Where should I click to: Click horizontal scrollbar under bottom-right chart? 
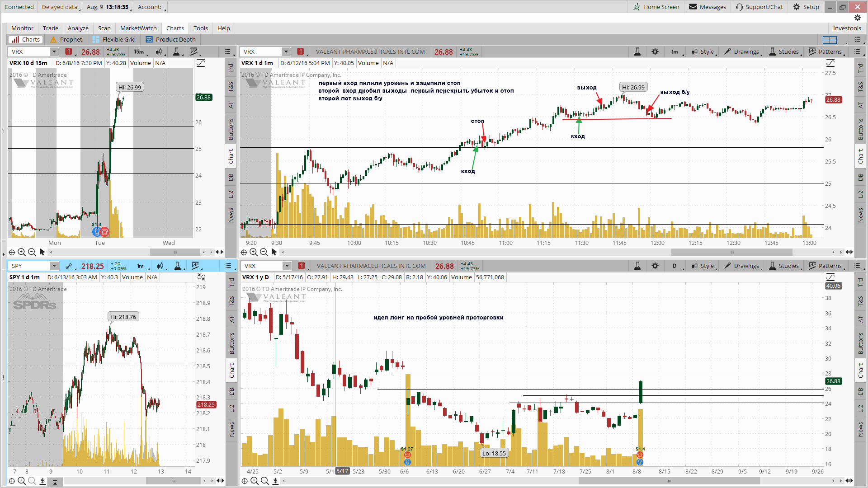(669, 481)
